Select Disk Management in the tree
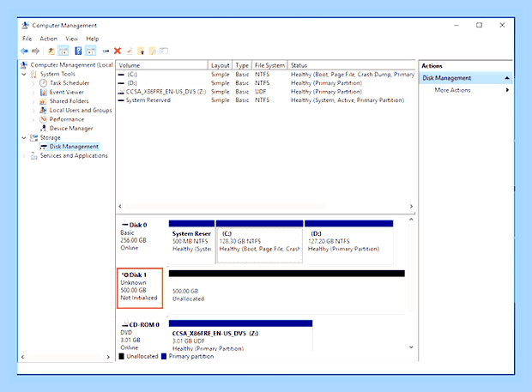The width and height of the screenshot is (532, 392). click(x=74, y=147)
